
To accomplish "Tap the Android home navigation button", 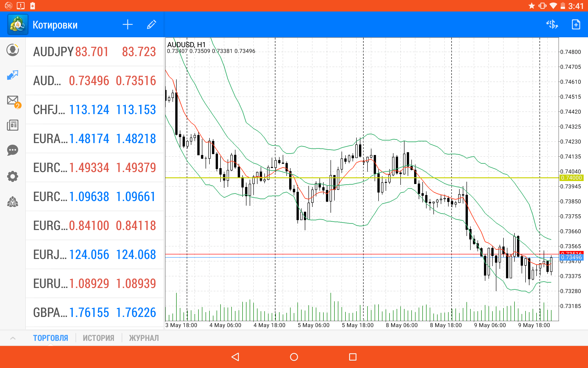I will 294,357.
